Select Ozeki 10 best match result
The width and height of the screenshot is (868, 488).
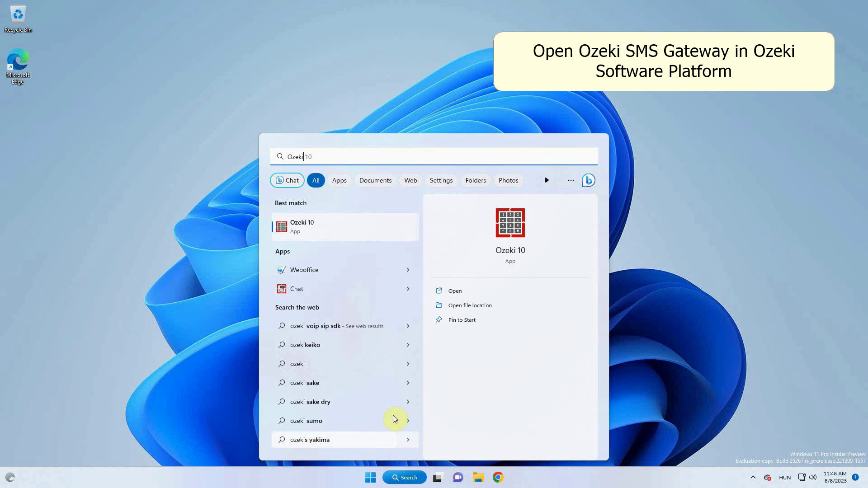345,226
